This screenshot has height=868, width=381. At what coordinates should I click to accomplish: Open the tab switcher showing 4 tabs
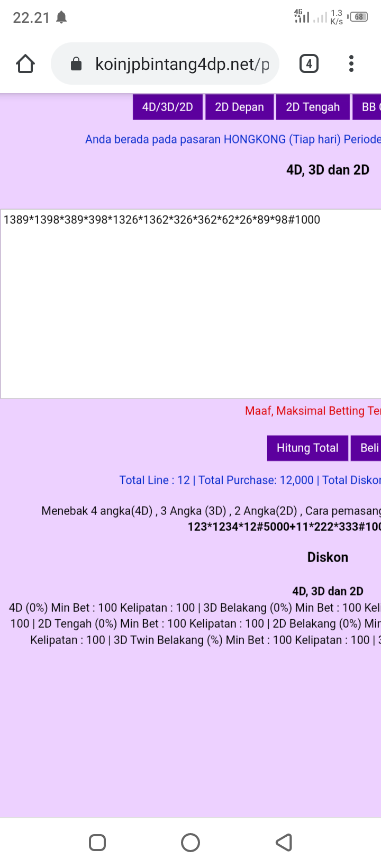click(309, 64)
